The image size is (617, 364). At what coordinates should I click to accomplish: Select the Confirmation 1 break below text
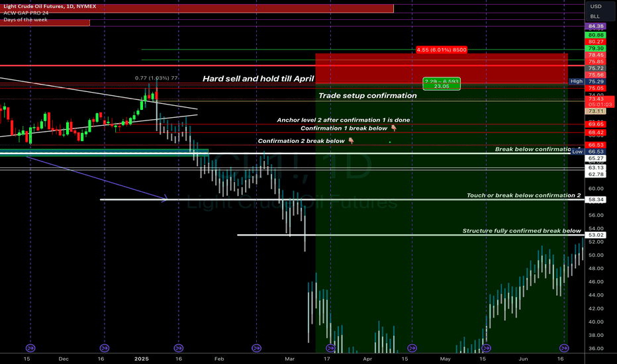point(344,128)
